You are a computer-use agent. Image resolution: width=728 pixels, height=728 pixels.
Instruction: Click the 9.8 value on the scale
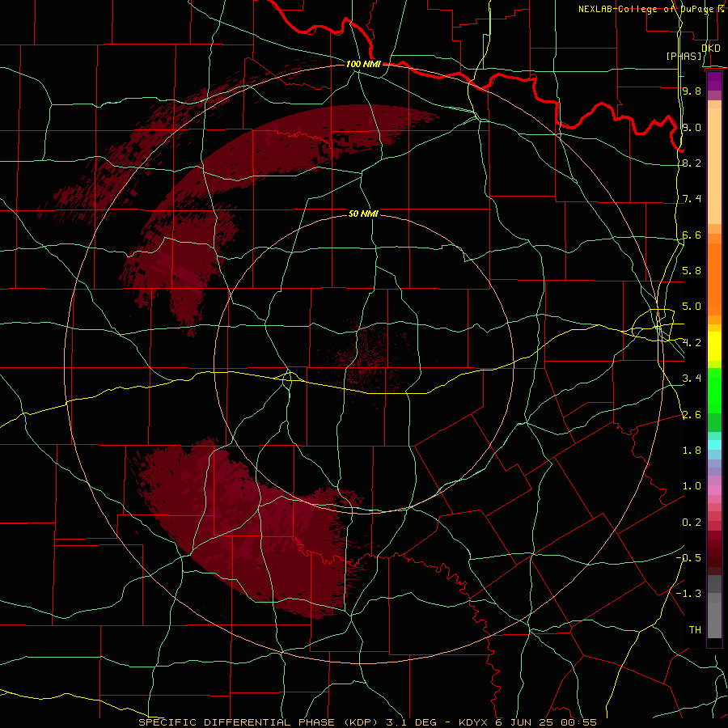[x=692, y=91]
